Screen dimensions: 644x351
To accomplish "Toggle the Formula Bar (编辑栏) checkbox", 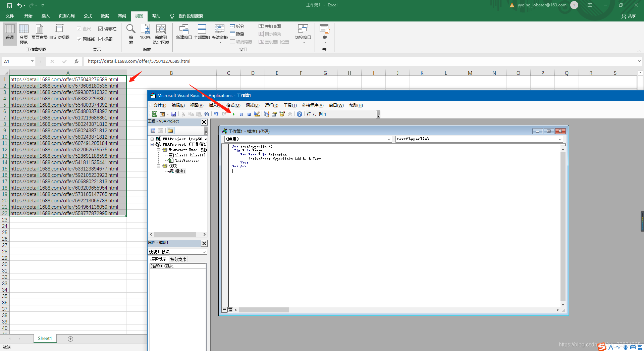I will pyautogui.click(x=107, y=29).
